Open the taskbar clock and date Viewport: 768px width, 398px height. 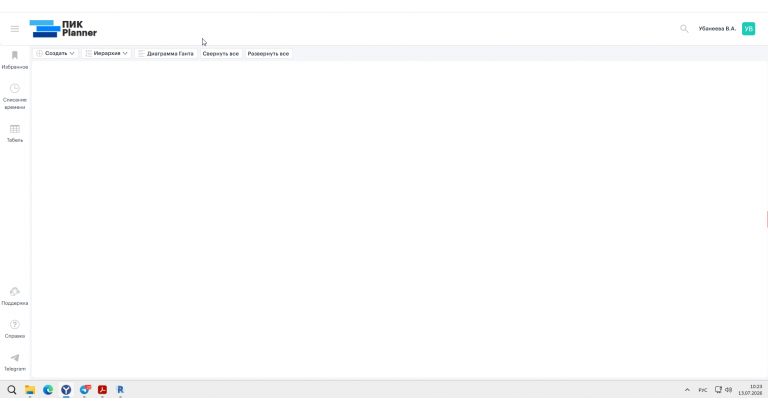(750, 390)
